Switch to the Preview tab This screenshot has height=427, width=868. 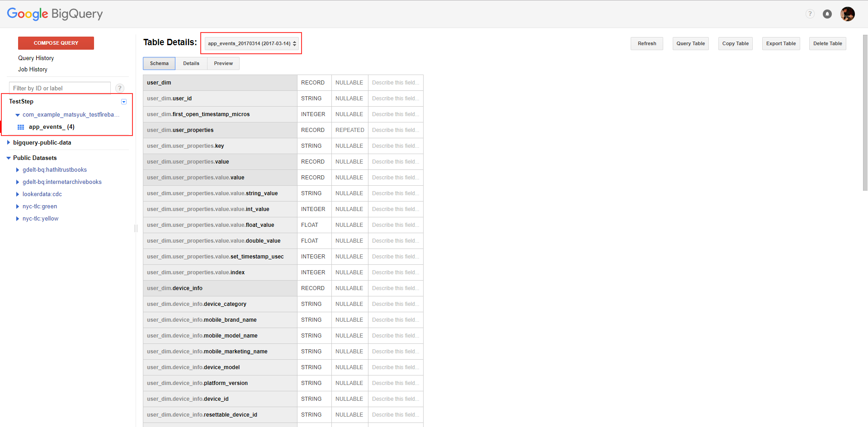pos(223,63)
